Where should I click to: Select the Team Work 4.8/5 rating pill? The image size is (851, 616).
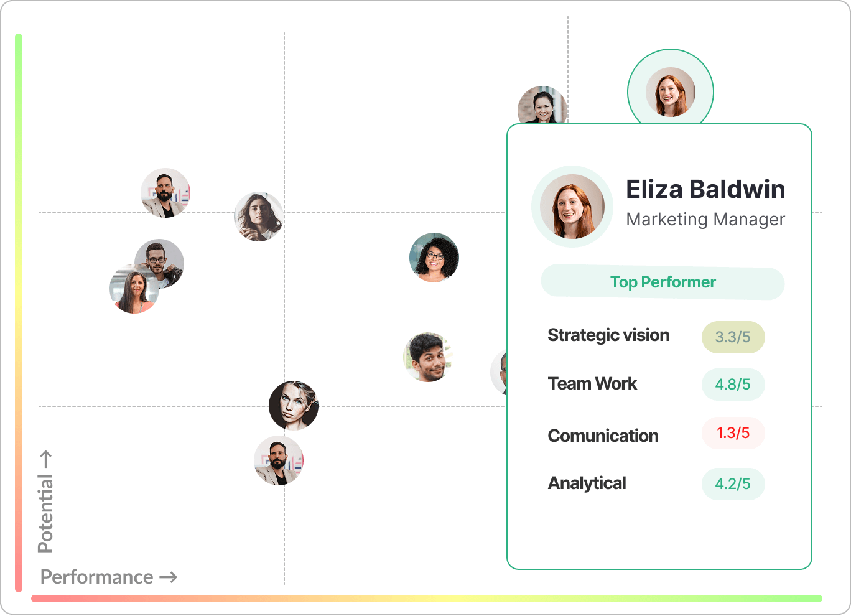point(733,385)
